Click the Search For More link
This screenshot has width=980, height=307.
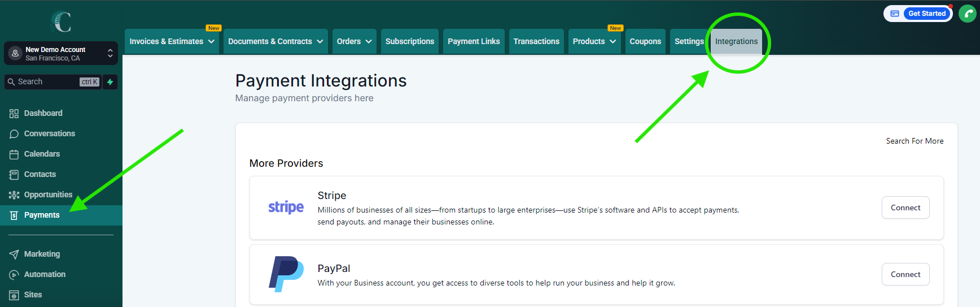[915, 141]
